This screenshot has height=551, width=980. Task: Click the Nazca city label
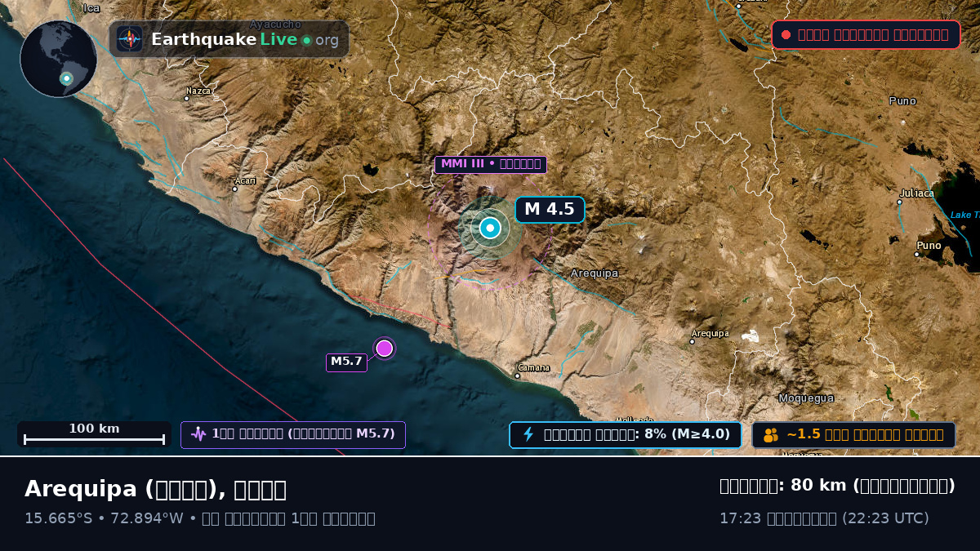(x=198, y=91)
